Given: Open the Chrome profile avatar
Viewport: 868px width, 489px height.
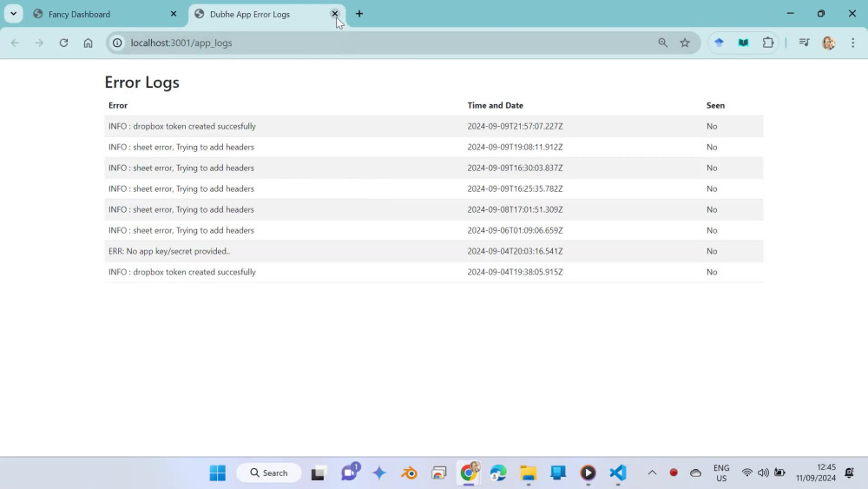Looking at the screenshot, I should [829, 43].
